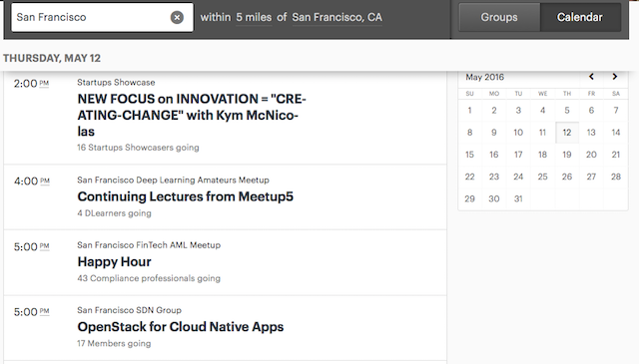Change the San Francisco, CA location
The image size is (639, 364).
(x=337, y=18)
